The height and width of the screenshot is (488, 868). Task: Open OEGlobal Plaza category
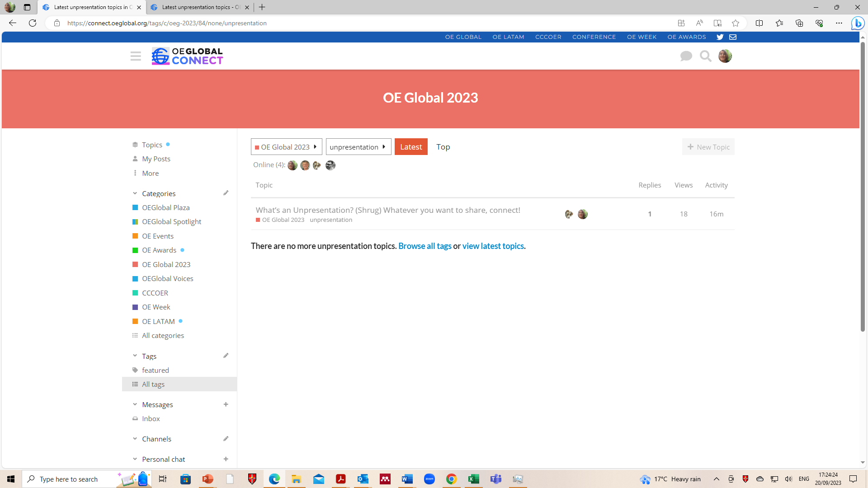tap(165, 208)
